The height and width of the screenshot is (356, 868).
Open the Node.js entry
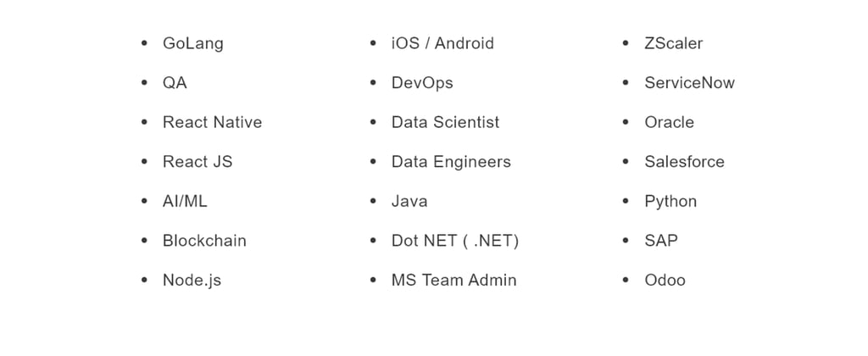192,281
